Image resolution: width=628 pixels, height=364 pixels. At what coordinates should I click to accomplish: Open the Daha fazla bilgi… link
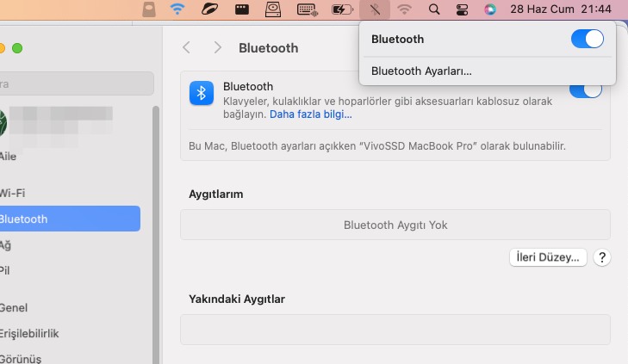point(310,114)
